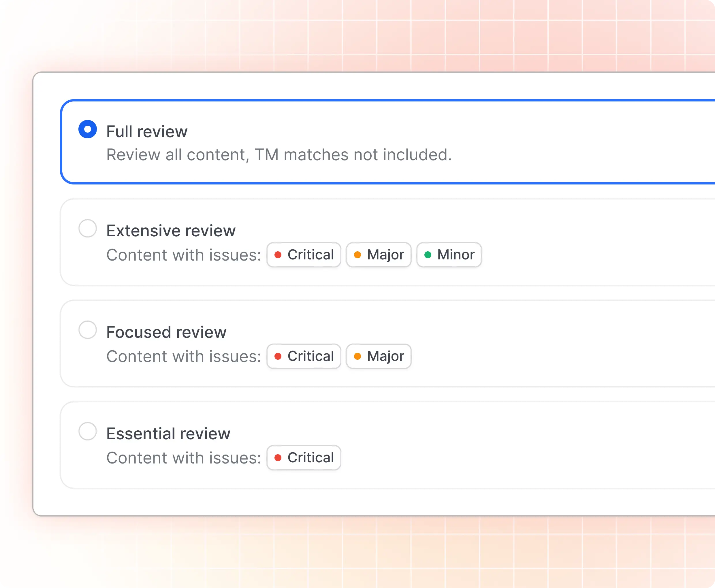
Task: Click the Minor tag under Extensive review
Action: click(449, 255)
